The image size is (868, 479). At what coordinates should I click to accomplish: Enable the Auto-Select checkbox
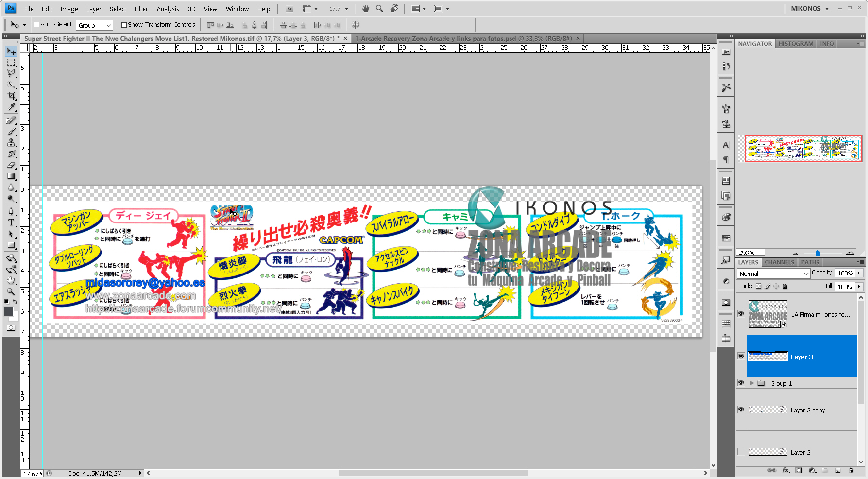(x=35, y=24)
